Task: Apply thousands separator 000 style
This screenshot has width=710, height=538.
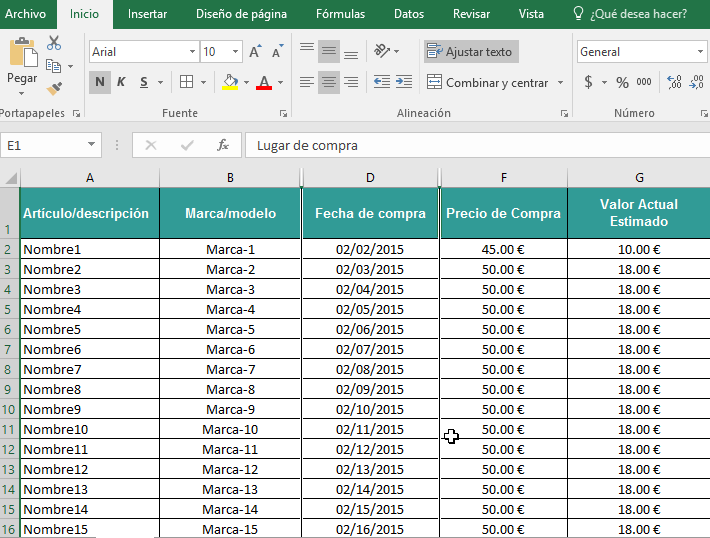Action: tap(644, 82)
